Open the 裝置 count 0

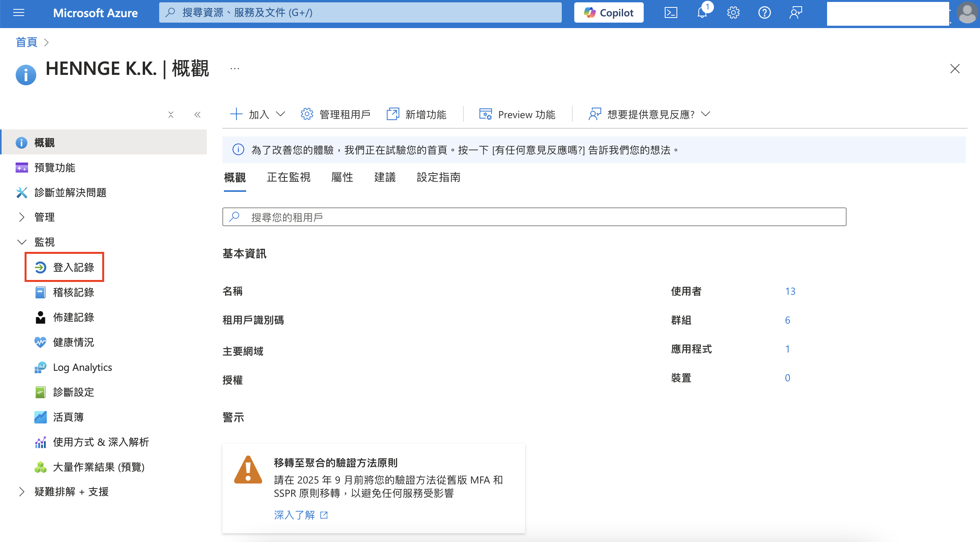pos(787,378)
